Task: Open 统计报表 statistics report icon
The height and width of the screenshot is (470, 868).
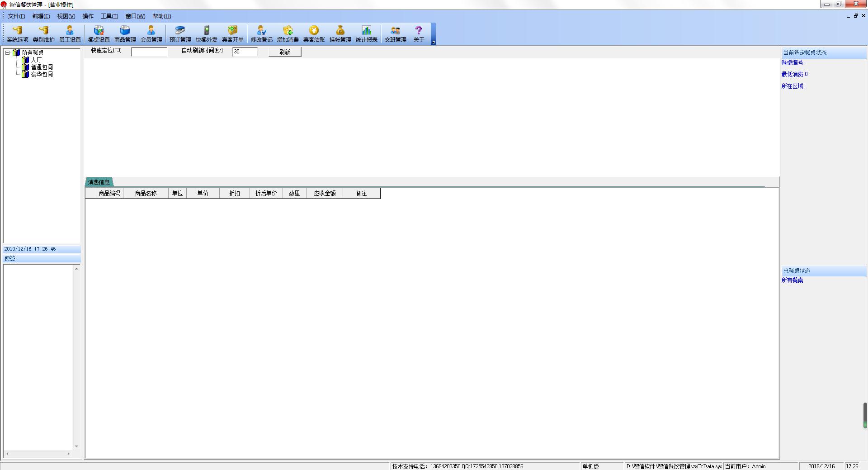Action: coord(366,33)
